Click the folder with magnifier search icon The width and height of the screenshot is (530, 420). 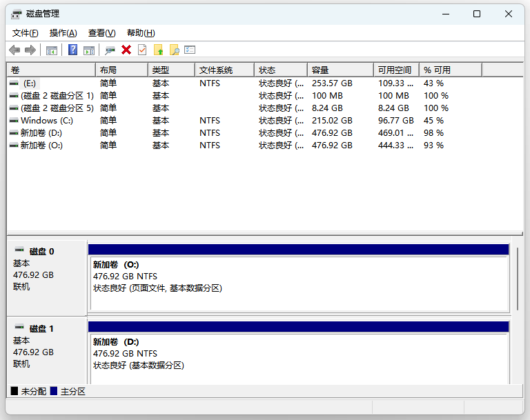click(x=175, y=50)
